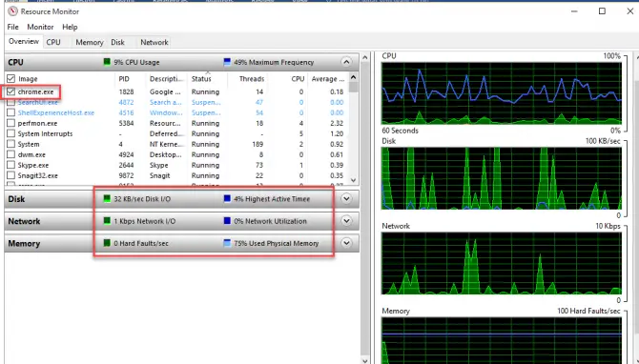Collapse the CPU section chevron

coord(346,62)
